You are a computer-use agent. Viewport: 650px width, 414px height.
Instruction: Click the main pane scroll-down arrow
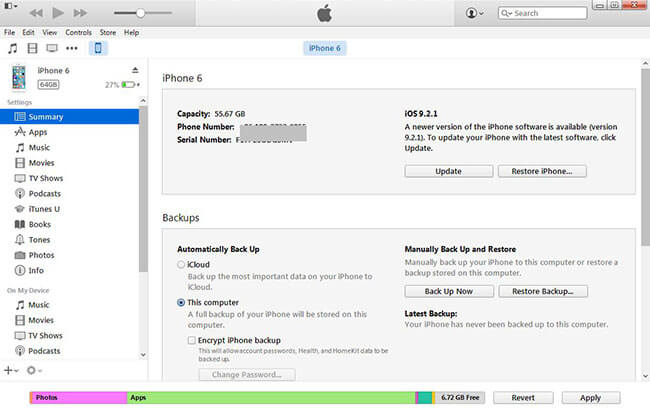tap(645, 376)
